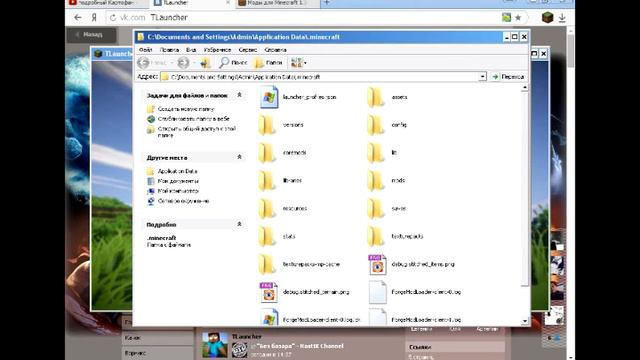
Task: Open My Documents (Мои документы) link
Action: click(178, 181)
